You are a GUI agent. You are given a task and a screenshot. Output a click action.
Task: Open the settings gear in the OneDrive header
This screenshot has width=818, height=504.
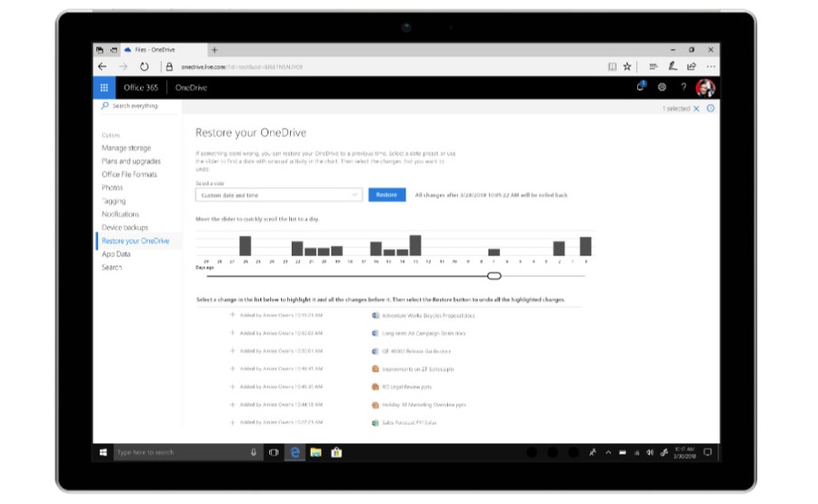point(662,87)
